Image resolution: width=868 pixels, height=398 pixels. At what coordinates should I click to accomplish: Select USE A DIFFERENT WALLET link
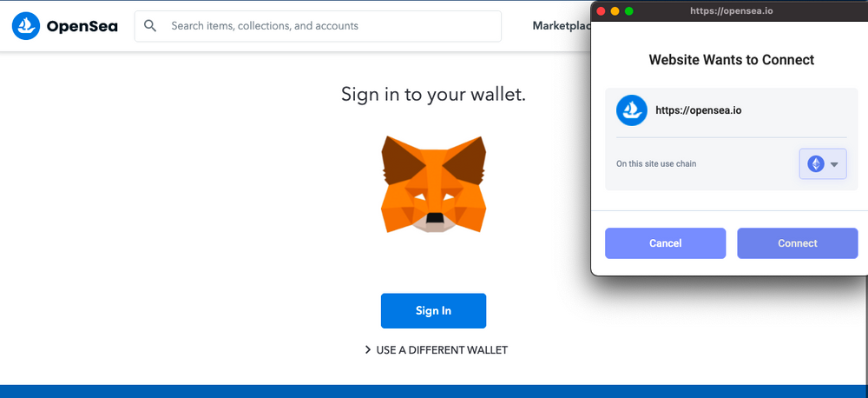(442, 350)
